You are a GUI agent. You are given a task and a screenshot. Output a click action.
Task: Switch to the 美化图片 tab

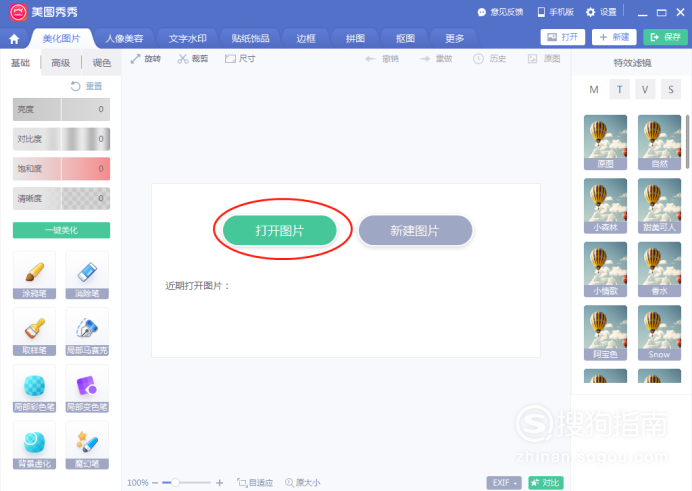click(x=61, y=39)
